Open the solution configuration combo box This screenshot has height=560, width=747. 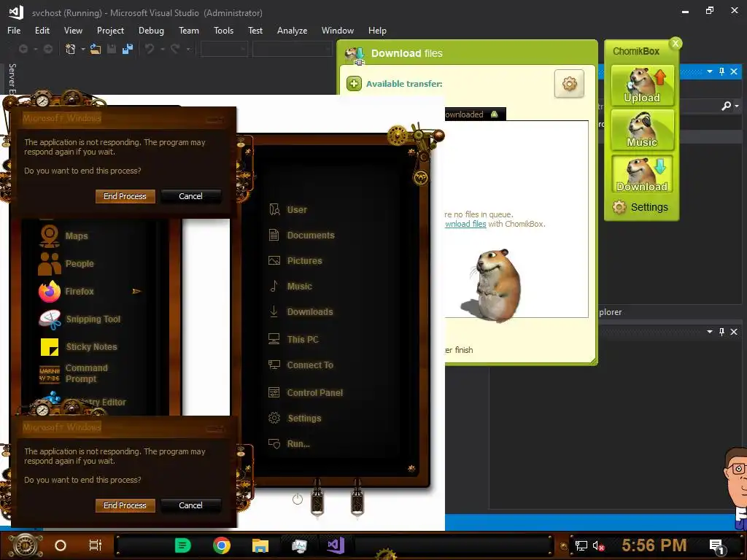pyautogui.click(x=224, y=49)
